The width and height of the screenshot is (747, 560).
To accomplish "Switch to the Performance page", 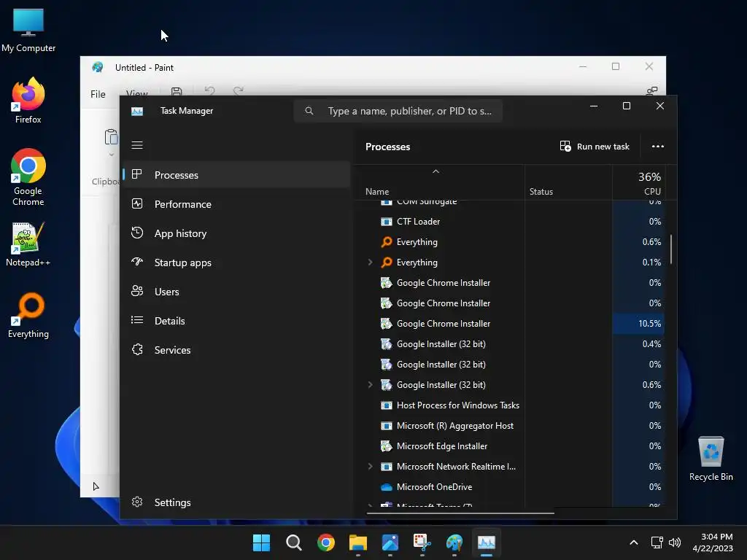I will 237,204.
